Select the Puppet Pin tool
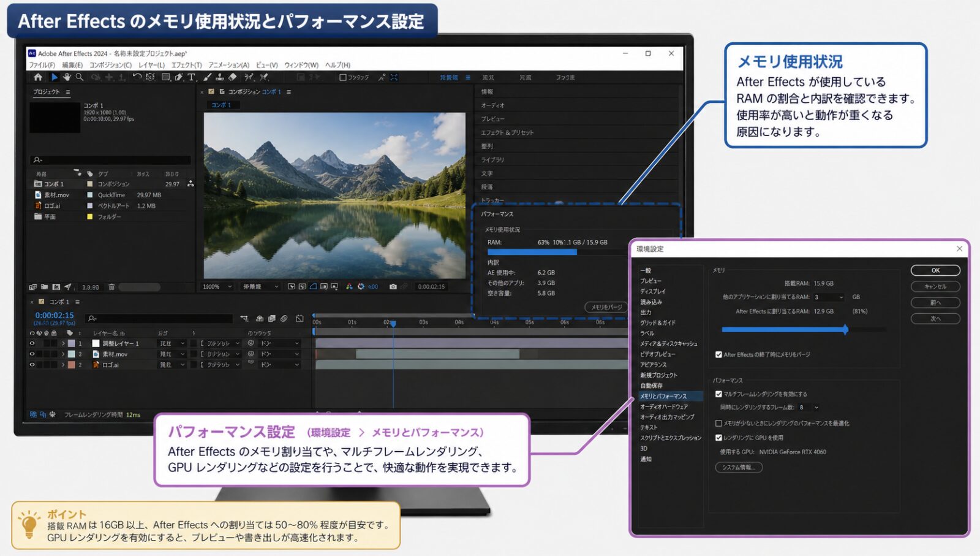This screenshot has width=980, height=556. [264, 77]
